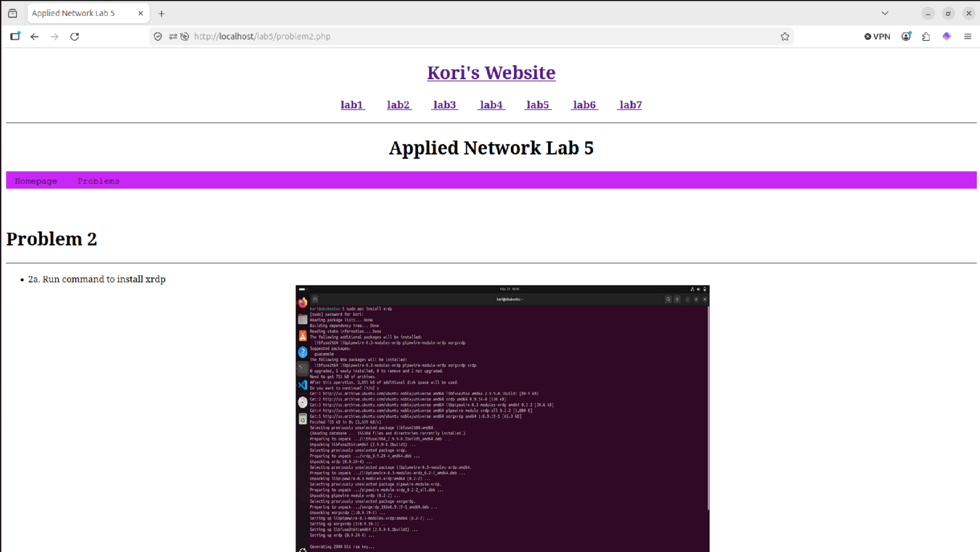
Task: Open the lab3 link
Action: (444, 105)
